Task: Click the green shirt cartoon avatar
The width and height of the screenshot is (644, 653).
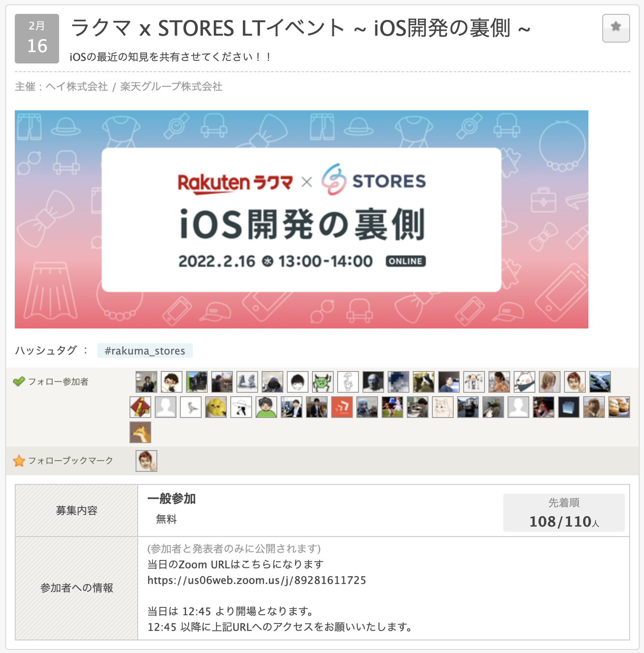Action: 267,407
